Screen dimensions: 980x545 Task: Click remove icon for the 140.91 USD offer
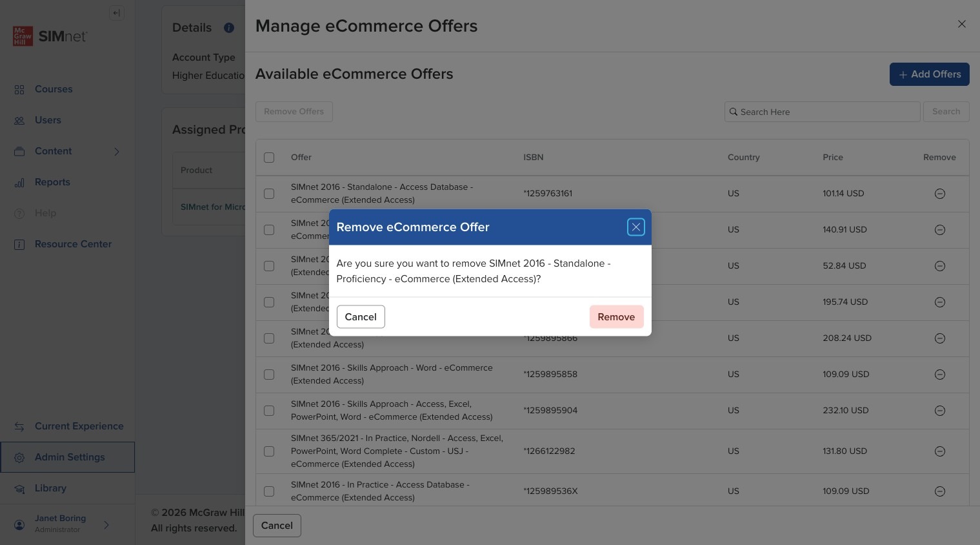940,230
